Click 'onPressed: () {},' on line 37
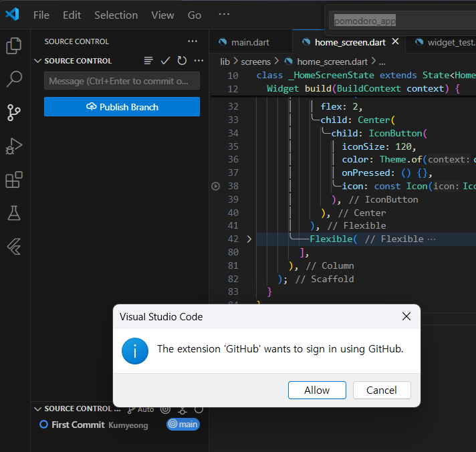This screenshot has height=452, width=476. 386,173
